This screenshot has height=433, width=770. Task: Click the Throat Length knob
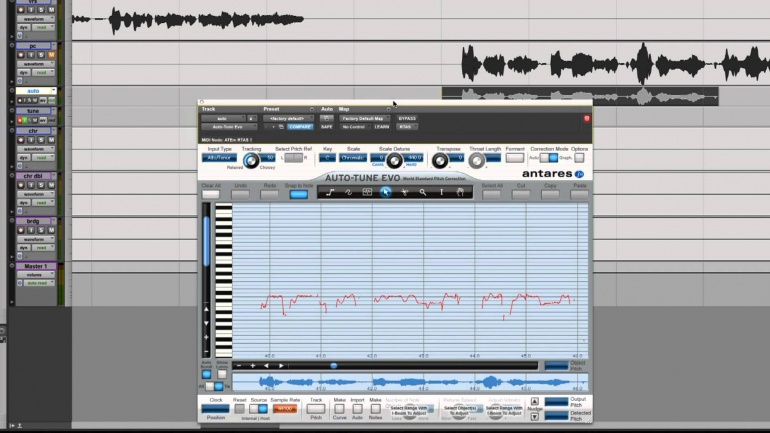coord(476,161)
